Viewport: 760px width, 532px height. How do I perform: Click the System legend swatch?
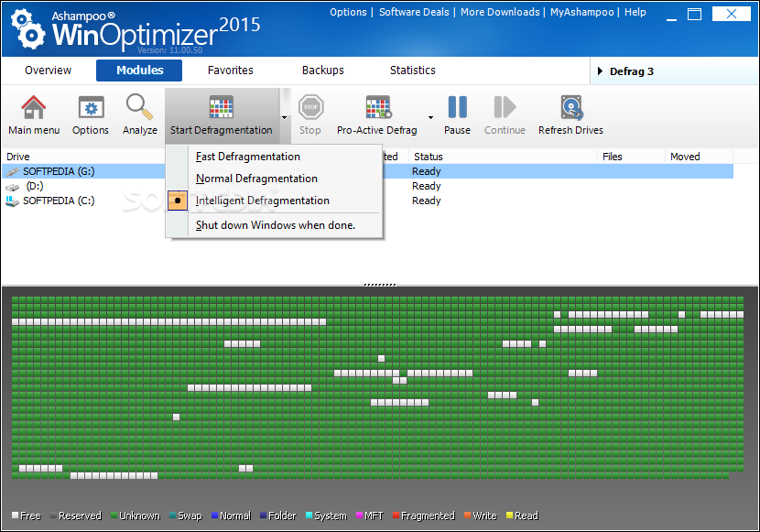point(309,515)
